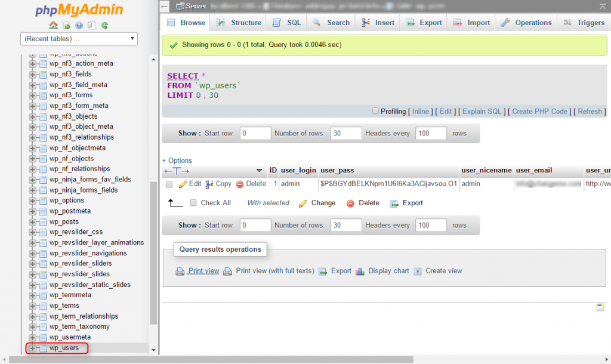Click the top Number of rows field

[x=346, y=133]
